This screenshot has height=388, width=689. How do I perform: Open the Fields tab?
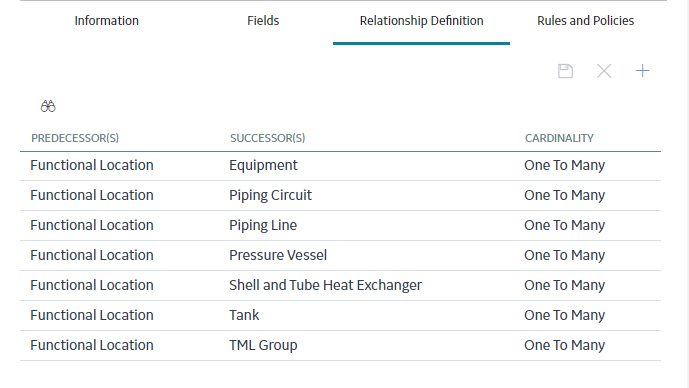[263, 21]
